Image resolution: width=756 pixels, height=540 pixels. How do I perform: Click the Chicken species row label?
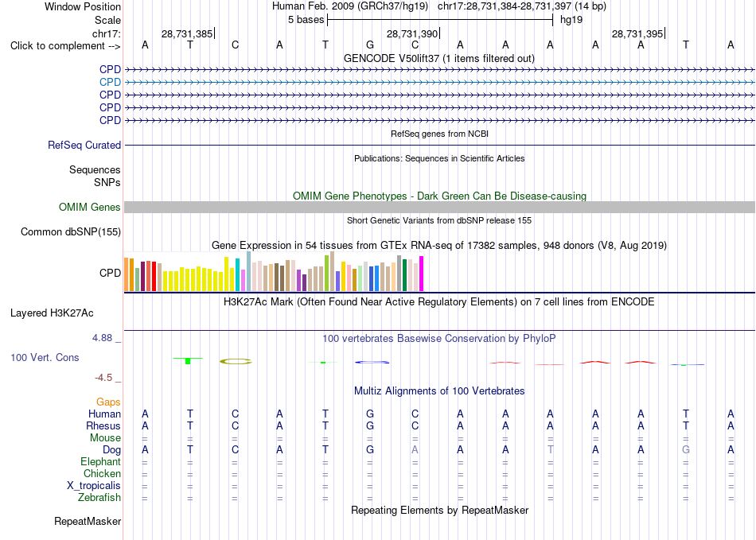click(102, 474)
